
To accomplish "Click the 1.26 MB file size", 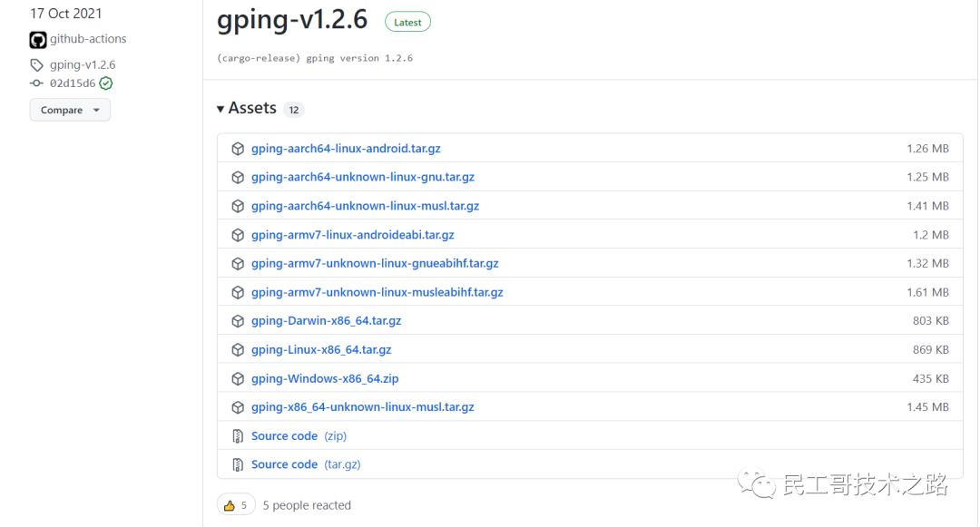I will [927, 149].
